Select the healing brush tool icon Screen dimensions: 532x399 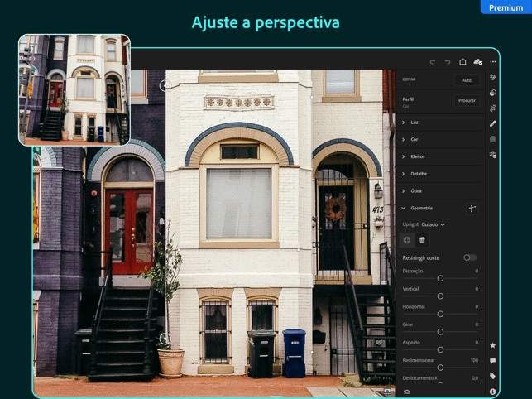point(492,123)
